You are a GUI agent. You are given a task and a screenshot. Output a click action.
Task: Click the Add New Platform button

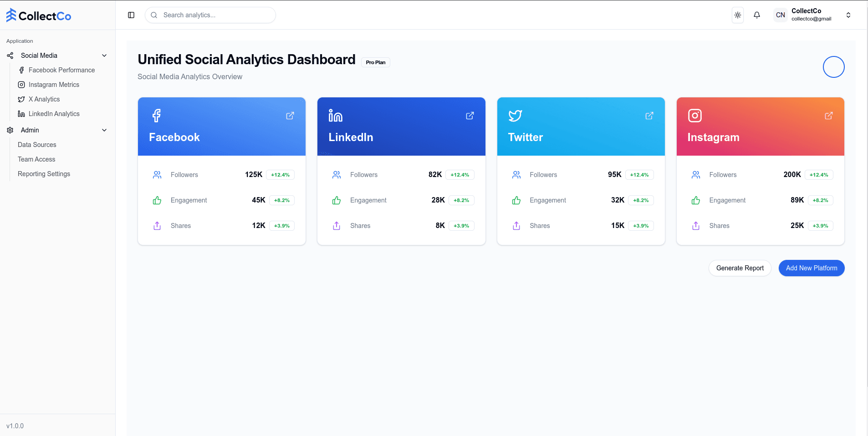coord(811,268)
